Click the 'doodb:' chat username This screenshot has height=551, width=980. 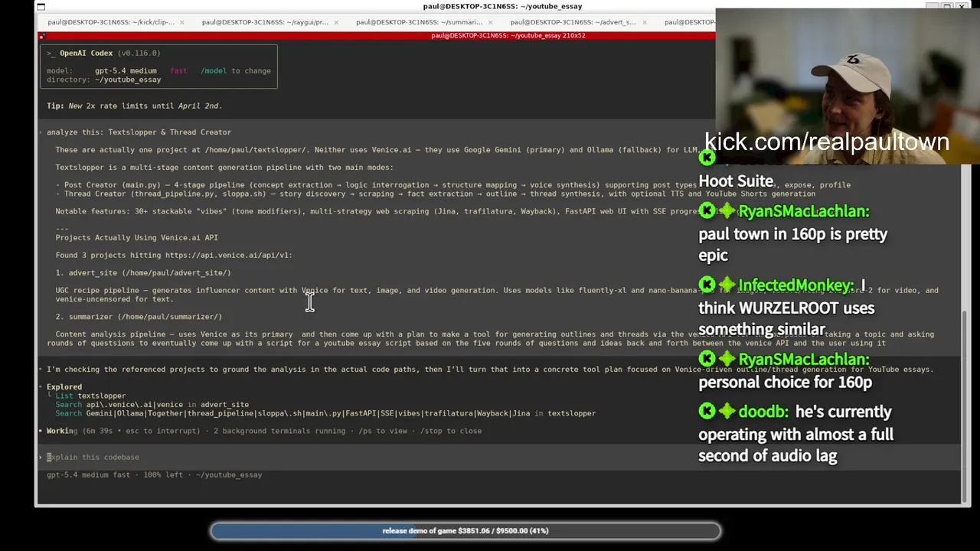click(763, 412)
